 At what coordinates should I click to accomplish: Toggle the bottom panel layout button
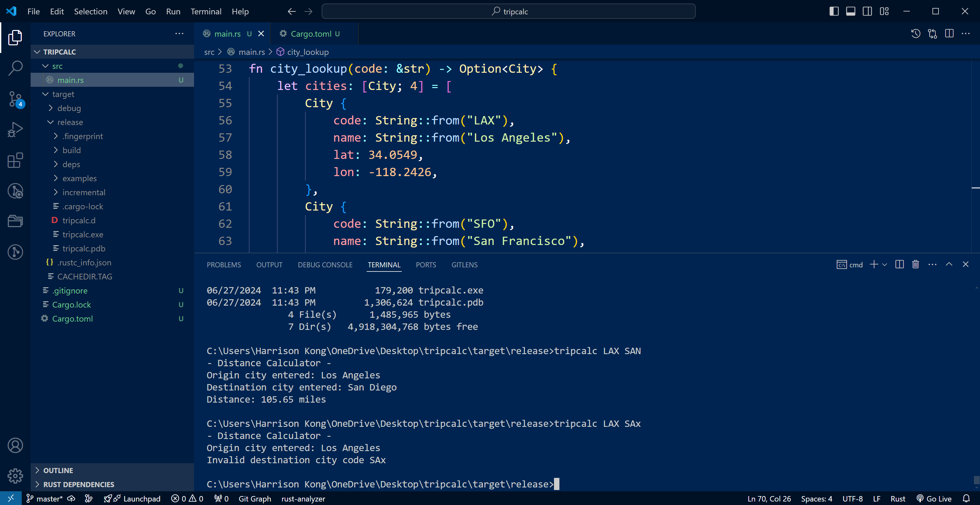click(851, 11)
